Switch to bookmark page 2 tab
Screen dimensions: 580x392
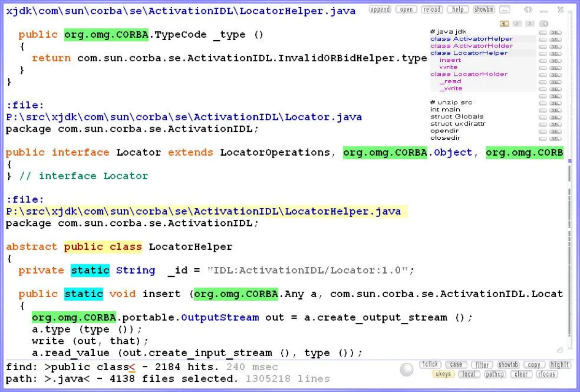[x=517, y=24]
